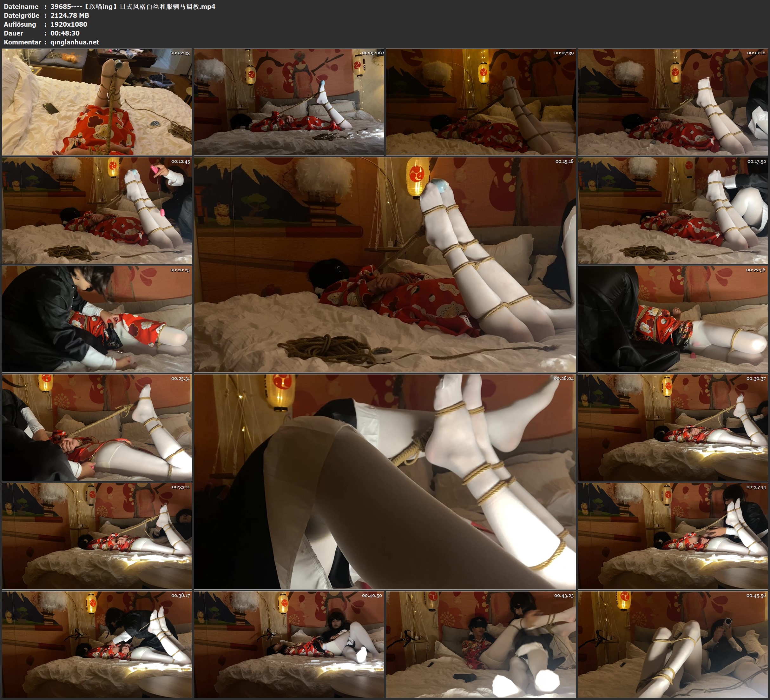Click the thumbnail timestamped 00:02:33
This screenshot has height=700, width=770.
(97, 102)
